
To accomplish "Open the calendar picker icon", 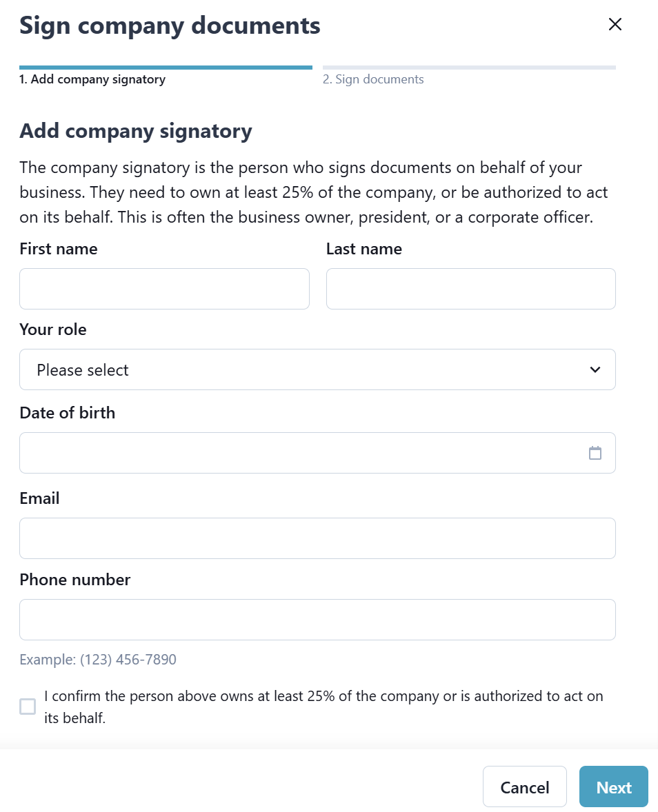I will coord(595,453).
